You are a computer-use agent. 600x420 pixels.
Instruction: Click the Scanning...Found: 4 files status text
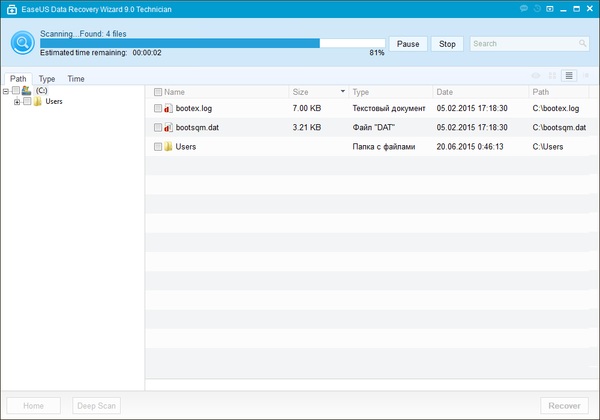(x=83, y=34)
